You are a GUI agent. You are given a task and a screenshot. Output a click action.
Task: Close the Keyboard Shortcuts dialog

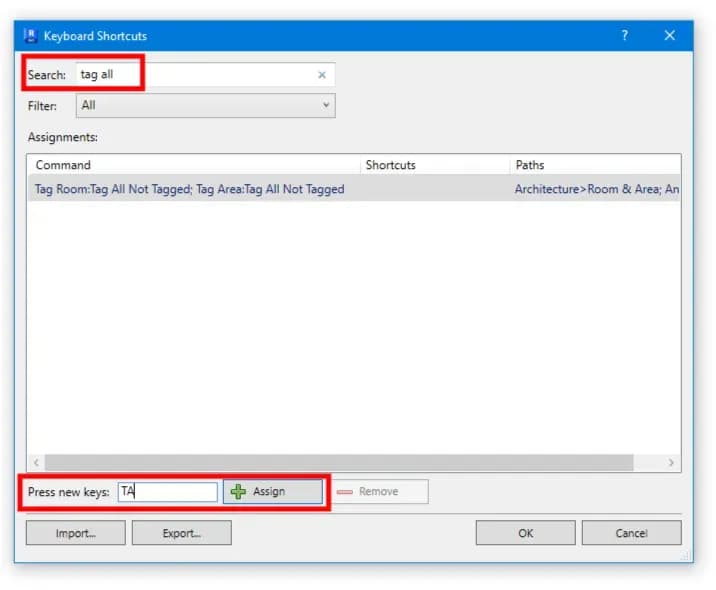tap(669, 35)
